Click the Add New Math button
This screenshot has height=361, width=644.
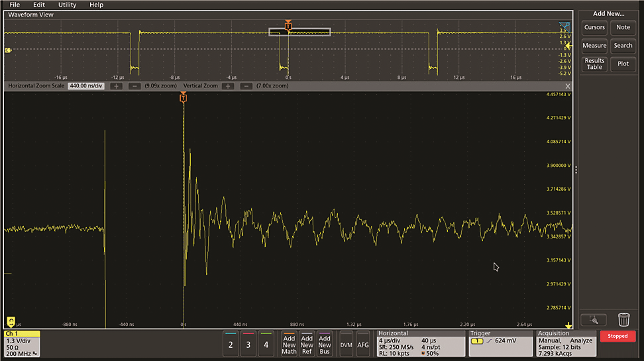tap(289, 344)
